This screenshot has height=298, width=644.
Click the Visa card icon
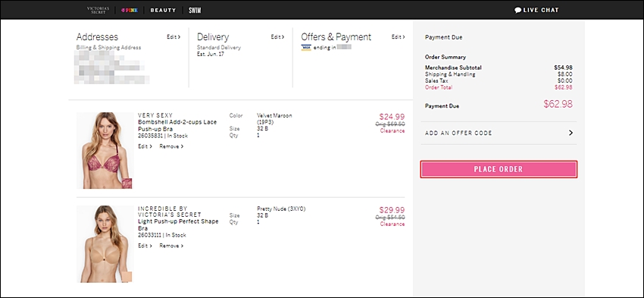tap(306, 47)
